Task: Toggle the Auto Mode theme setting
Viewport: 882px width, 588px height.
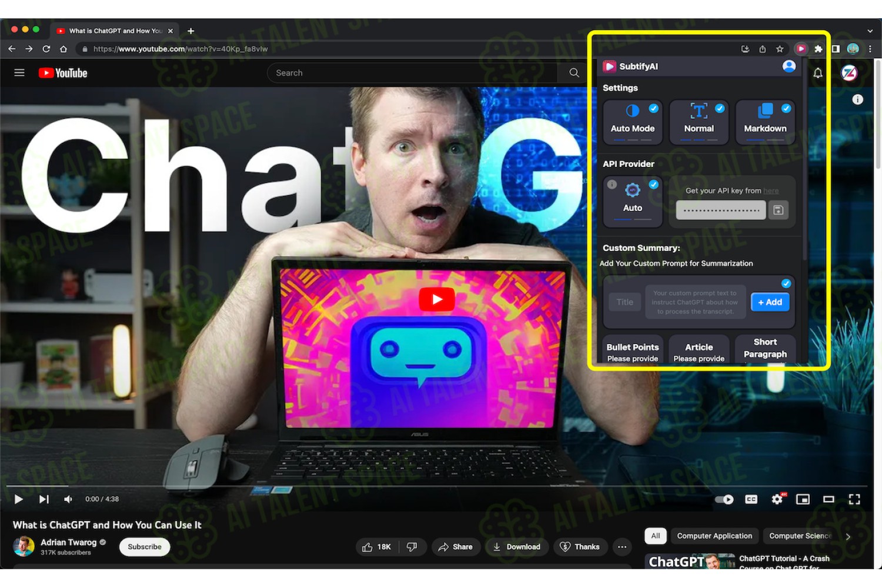Action: click(x=633, y=122)
